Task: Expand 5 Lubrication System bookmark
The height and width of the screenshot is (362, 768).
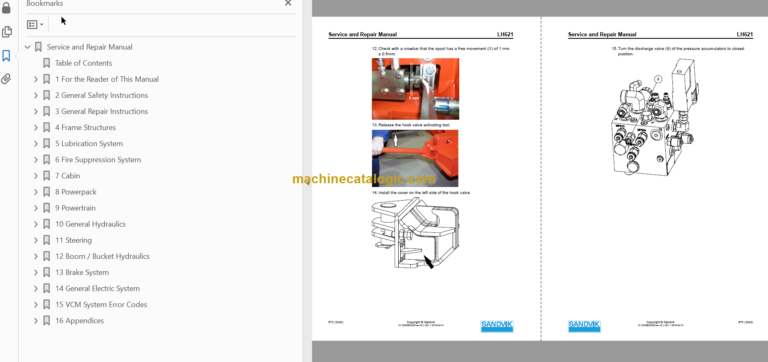Action: (36, 144)
